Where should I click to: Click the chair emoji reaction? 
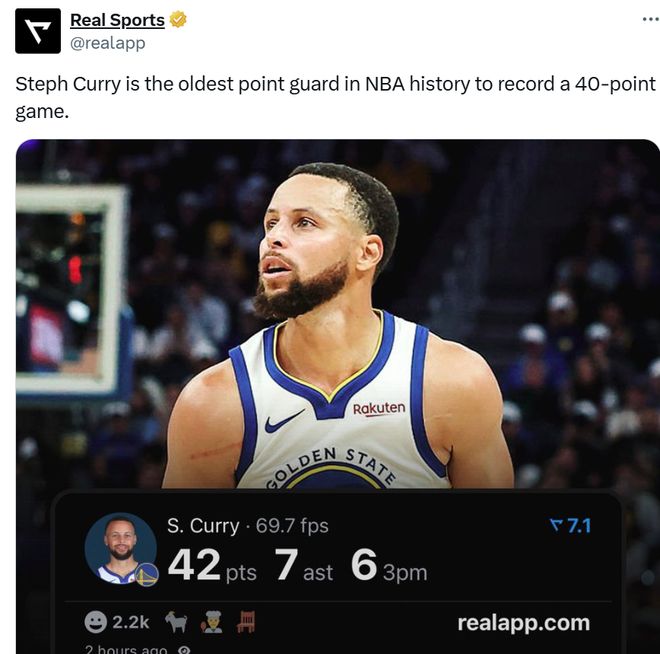point(246,622)
